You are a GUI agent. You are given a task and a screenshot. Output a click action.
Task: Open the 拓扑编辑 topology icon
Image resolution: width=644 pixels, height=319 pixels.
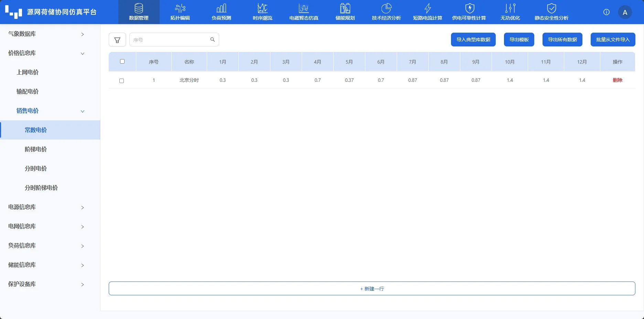[180, 8]
